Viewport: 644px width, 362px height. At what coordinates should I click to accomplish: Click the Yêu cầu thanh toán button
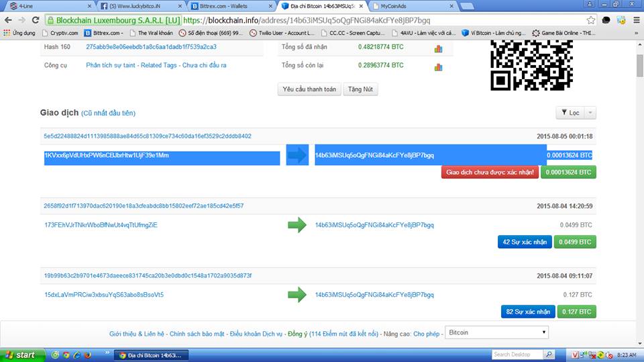click(x=309, y=89)
